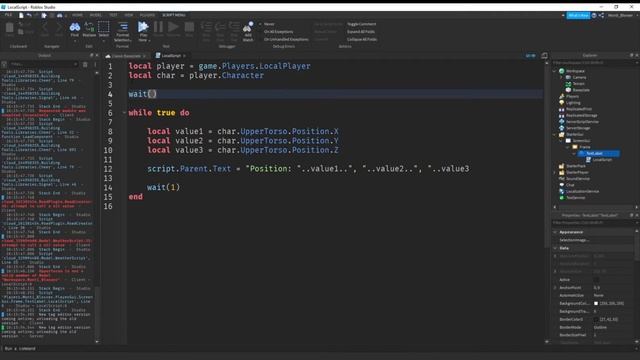Click the BorderColor3 dark swatch
The height and width of the screenshot is (360, 640).
click(x=596, y=319)
